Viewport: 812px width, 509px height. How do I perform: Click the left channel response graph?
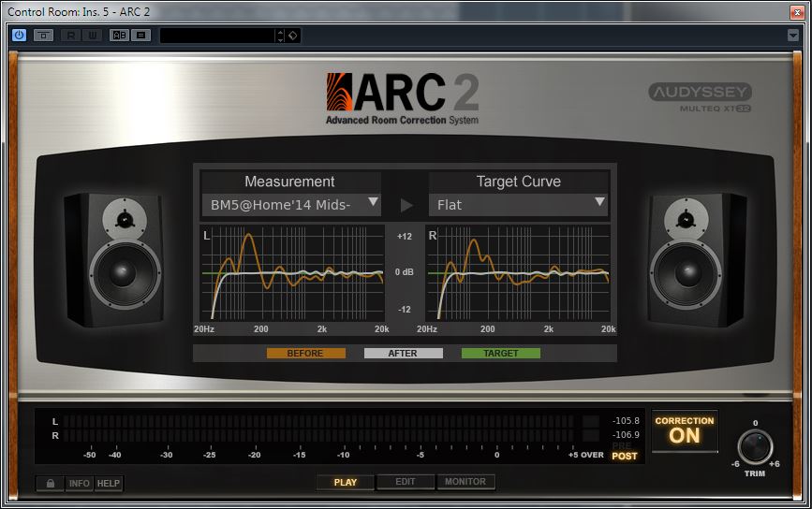click(292, 273)
